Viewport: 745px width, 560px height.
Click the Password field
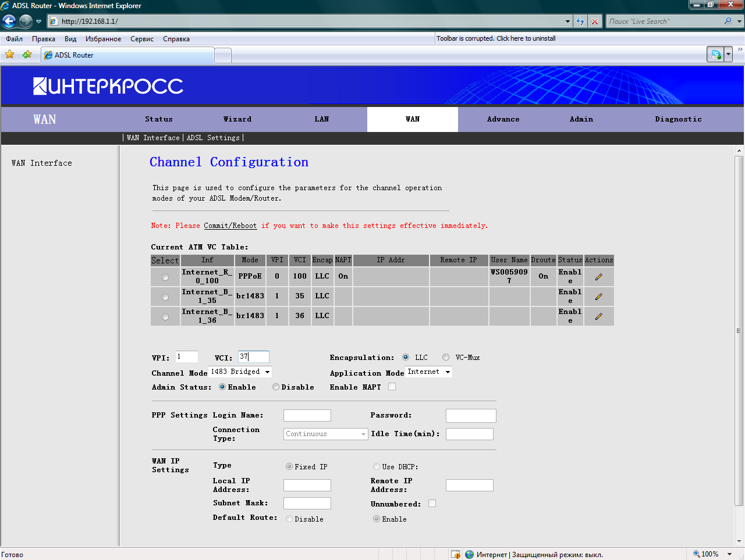471,415
